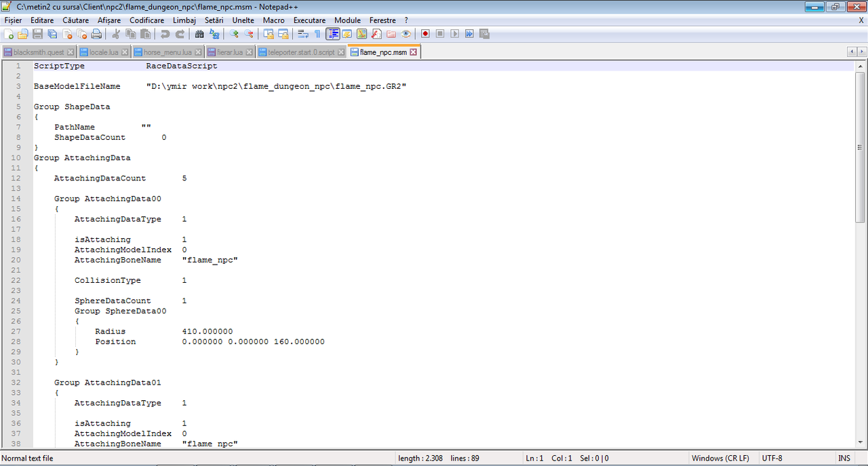Click the Cut scissors icon
This screenshot has height=466, width=868.
115,34
